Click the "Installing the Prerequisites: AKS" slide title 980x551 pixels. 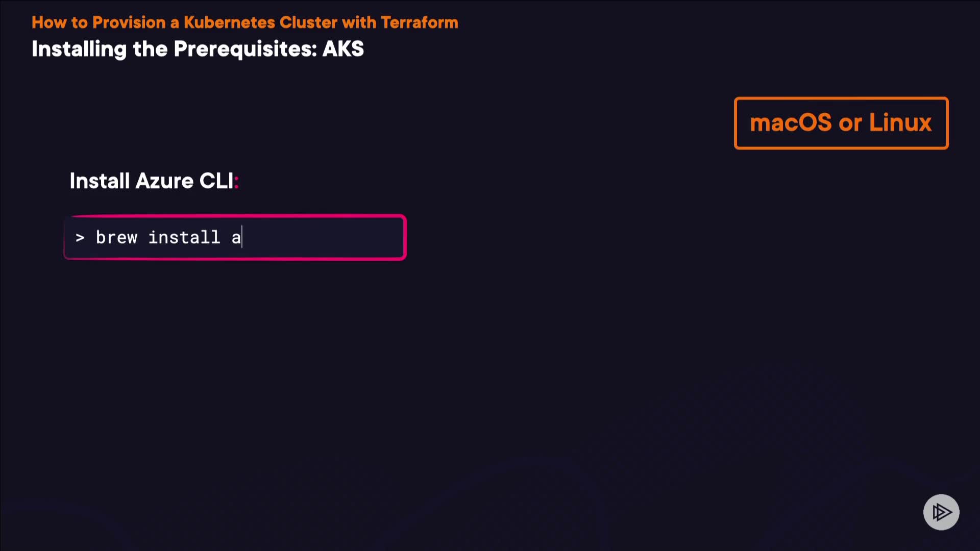point(198,49)
